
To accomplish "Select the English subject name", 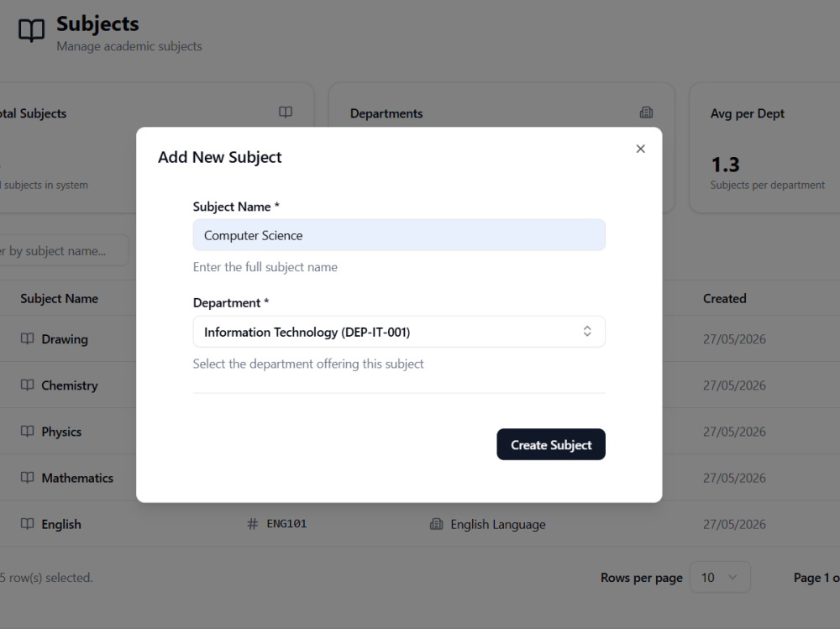I will click(x=61, y=525).
